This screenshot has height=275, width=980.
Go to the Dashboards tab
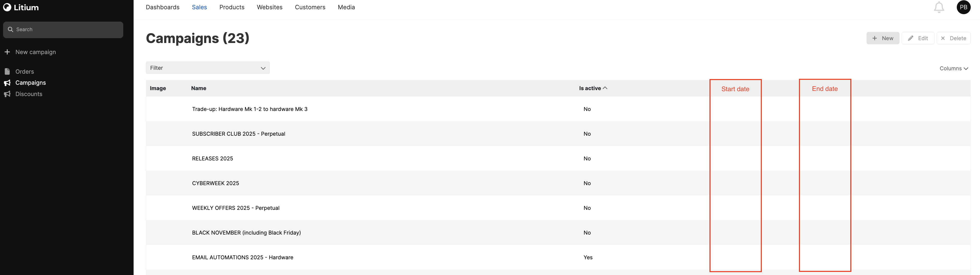(x=162, y=7)
